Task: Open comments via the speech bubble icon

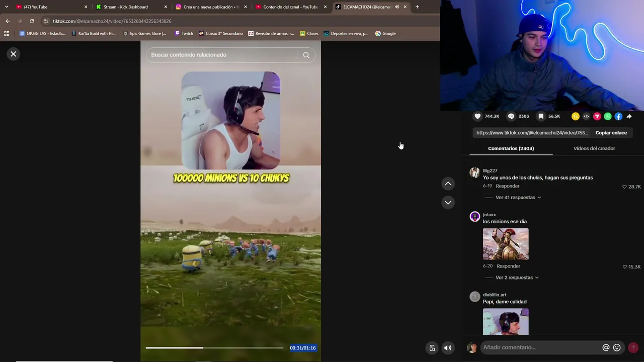Action: 511,116
